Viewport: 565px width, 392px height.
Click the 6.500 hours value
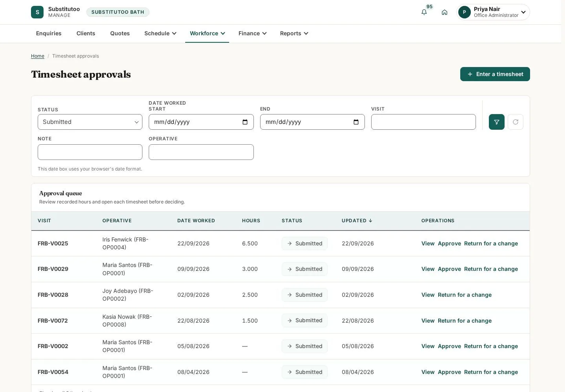250,243
